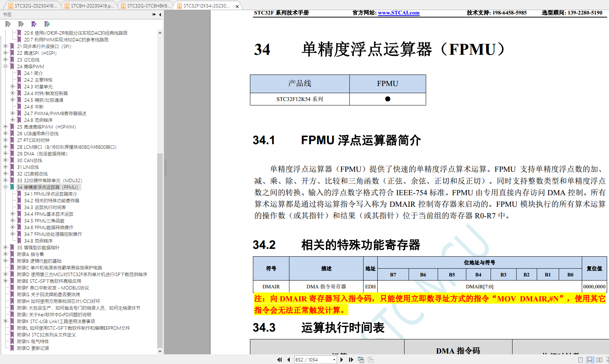
Task: Click bookmark icon of 34.8 范例程序
Action: [x=19, y=241]
